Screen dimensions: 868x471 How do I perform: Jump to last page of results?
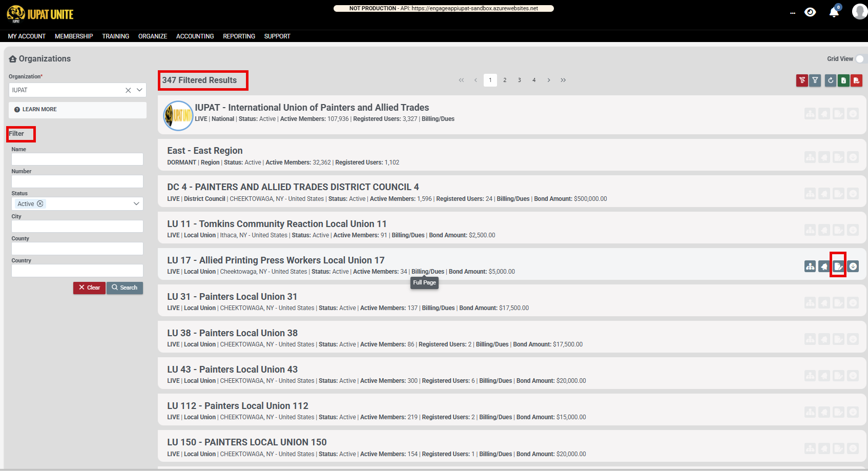point(563,80)
